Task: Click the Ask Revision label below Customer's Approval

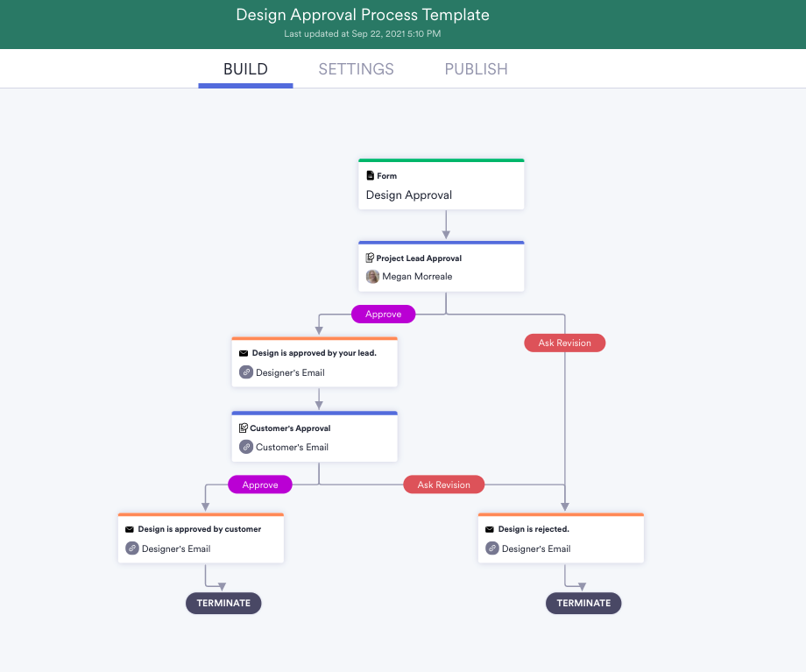Action: click(x=443, y=485)
